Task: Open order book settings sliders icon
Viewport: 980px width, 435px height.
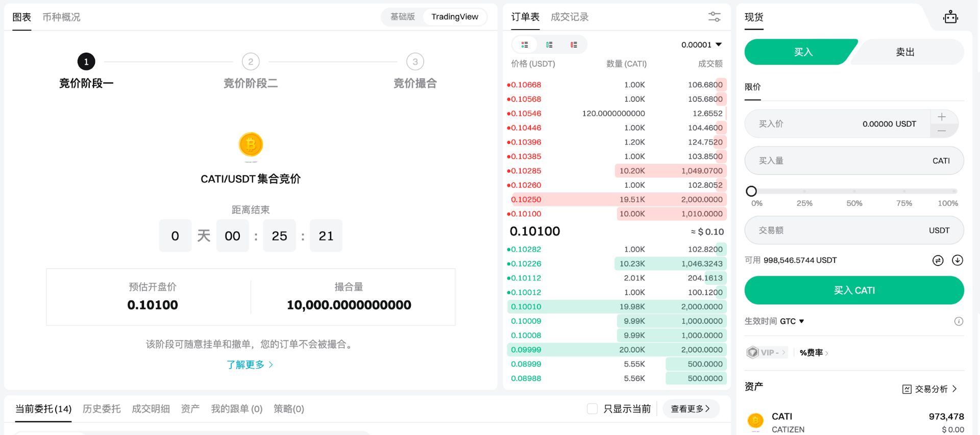Action: (x=714, y=17)
